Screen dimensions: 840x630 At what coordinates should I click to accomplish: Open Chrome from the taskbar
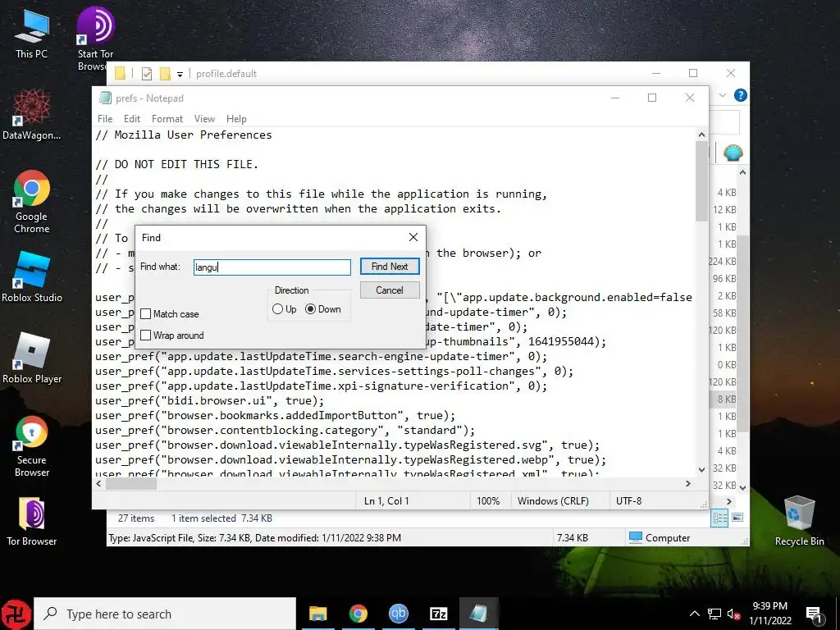pos(358,614)
